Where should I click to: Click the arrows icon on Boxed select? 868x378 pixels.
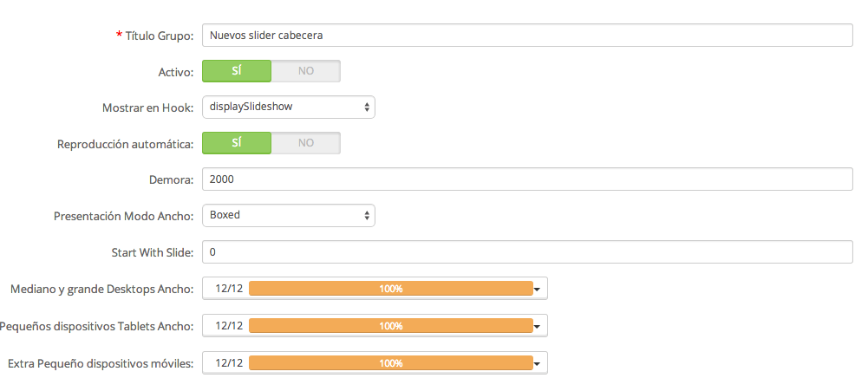coord(367,215)
